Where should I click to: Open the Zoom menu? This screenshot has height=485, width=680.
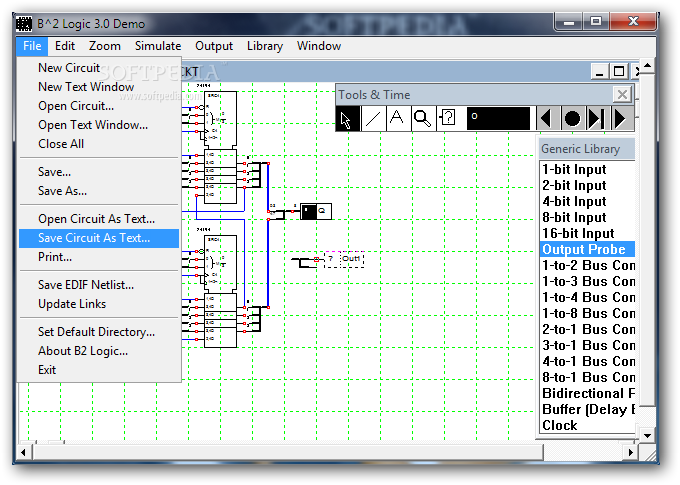pos(105,46)
